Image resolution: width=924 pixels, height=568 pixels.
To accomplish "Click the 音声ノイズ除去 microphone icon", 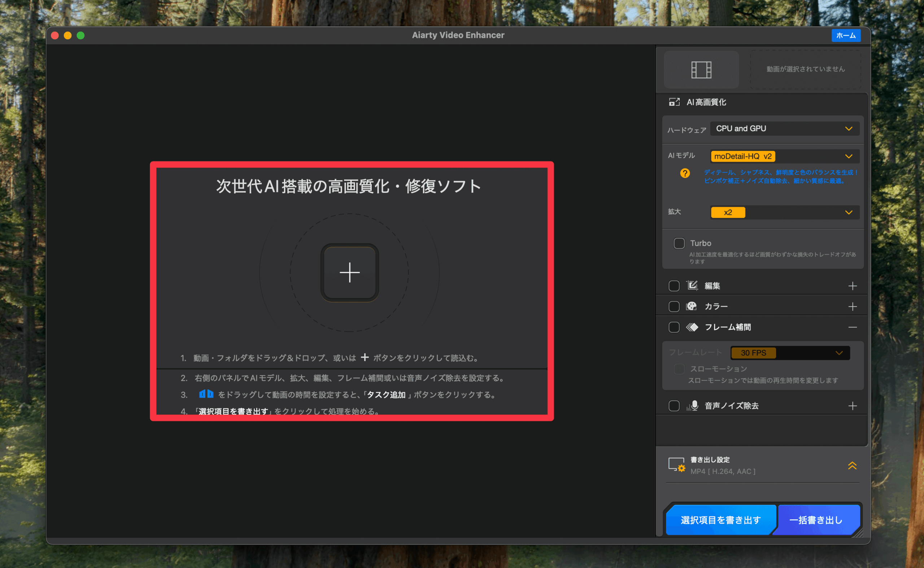I will coord(692,405).
